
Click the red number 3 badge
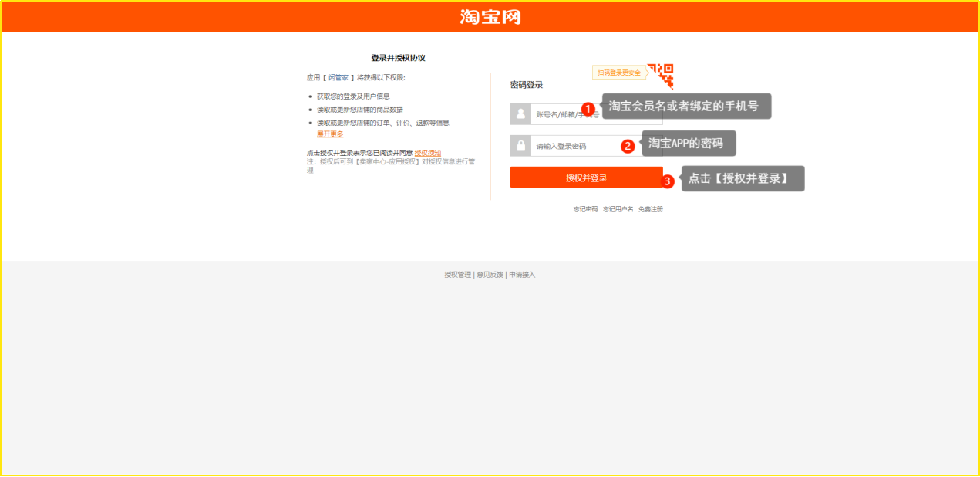pyautogui.click(x=668, y=181)
